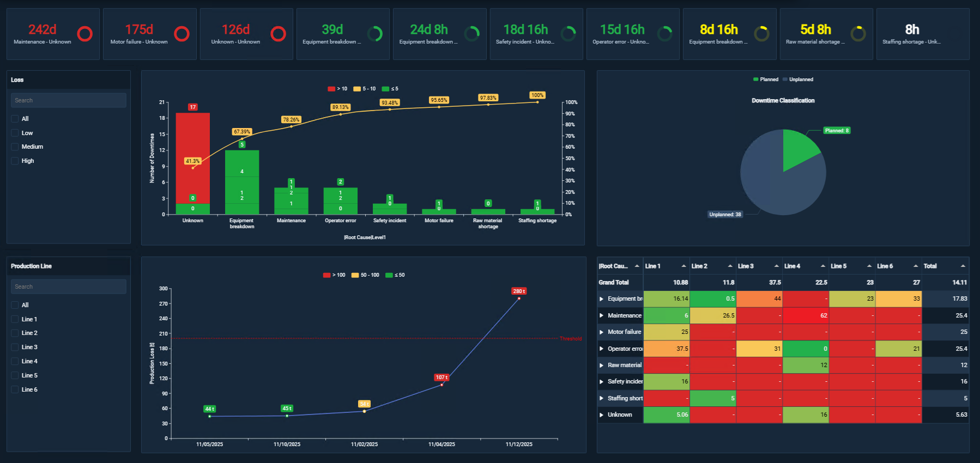Toggle the Line 4 production line checkbox

coord(15,361)
